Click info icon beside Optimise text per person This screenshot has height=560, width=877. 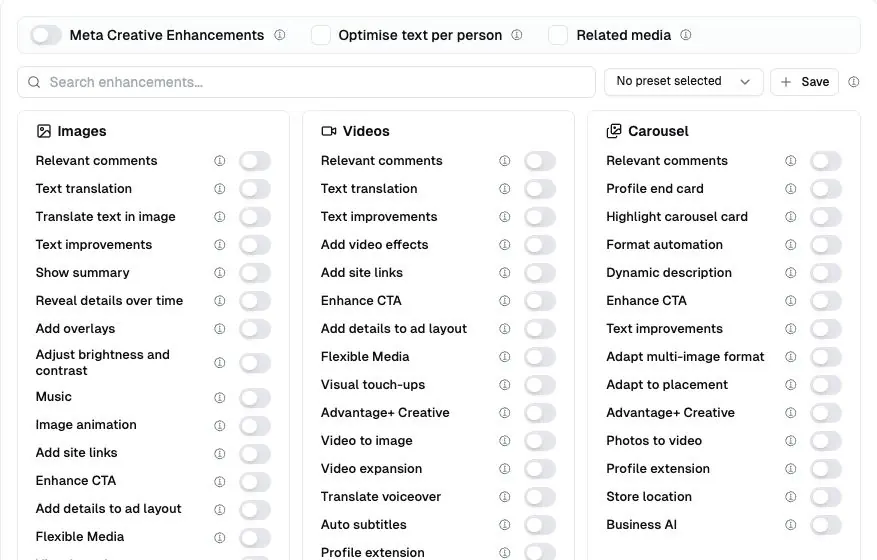click(x=517, y=35)
